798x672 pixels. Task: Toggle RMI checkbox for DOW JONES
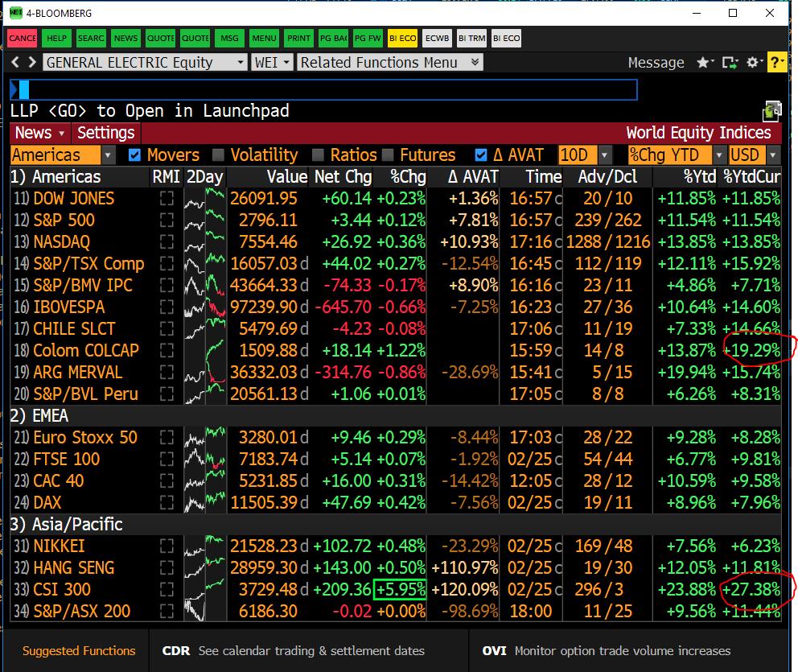167,199
